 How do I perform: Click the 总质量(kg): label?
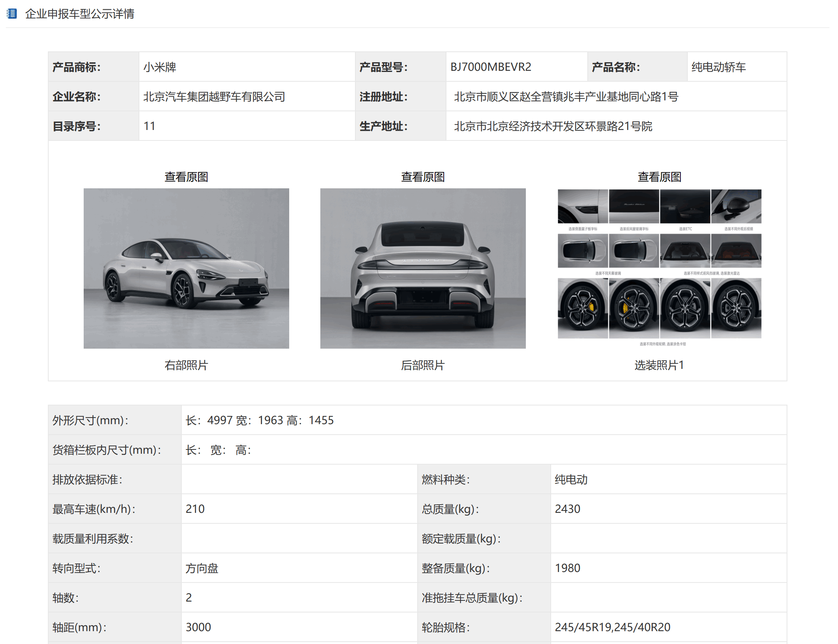pyautogui.click(x=450, y=509)
